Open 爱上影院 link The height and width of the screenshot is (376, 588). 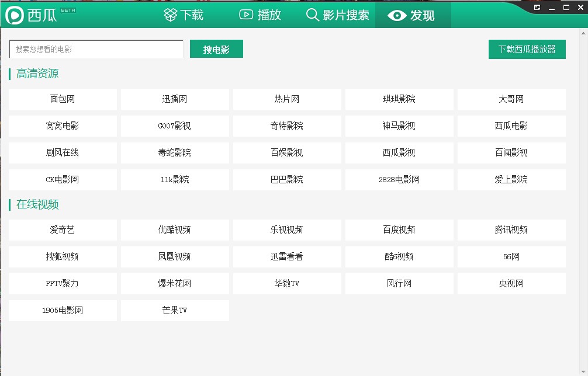(x=511, y=180)
